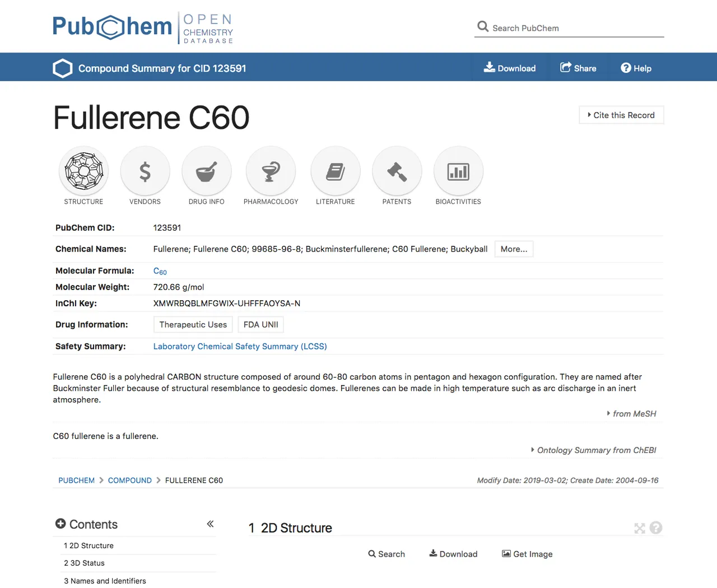
Task: Jump to 3D Status in Contents
Action: (x=84, y=563)
